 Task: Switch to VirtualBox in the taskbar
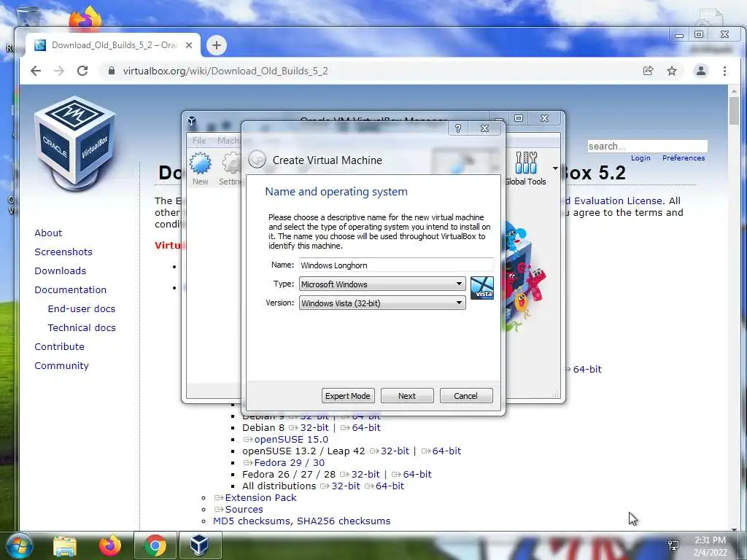[x=200, y=545]
